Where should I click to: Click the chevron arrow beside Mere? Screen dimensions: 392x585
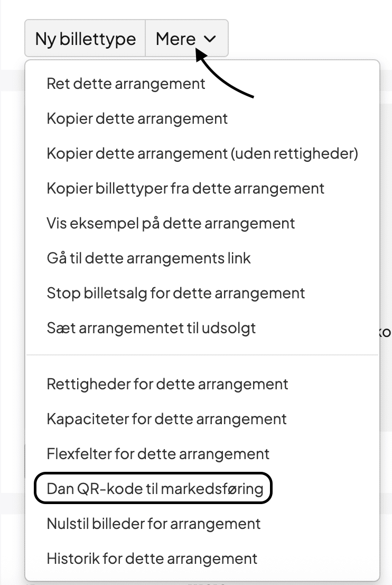210,39
